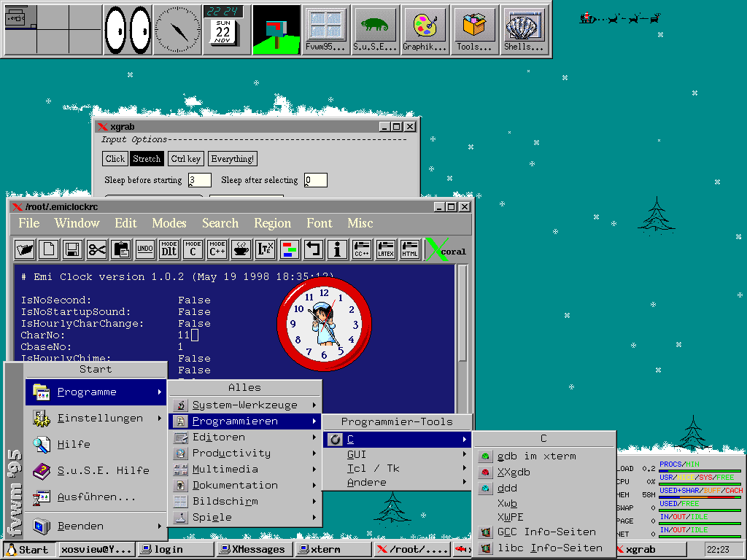Open the Modes menu in editor
Viewport: 747px width, 560px height.
point(169,223)
